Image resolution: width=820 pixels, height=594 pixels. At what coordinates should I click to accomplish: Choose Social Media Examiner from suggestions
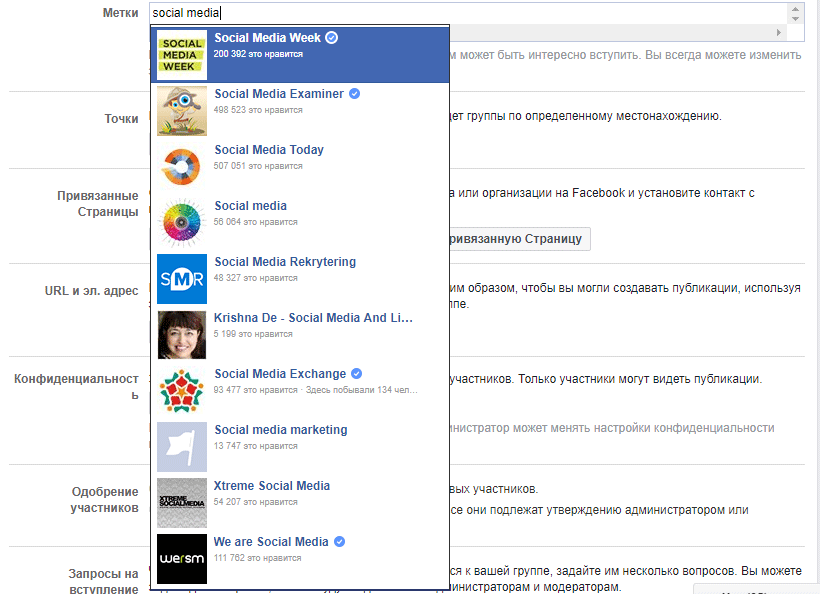click(x=300, y=111)
